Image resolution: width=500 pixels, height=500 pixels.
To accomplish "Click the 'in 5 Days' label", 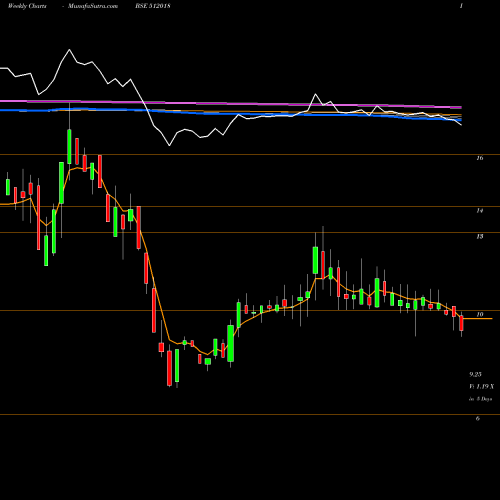I will pyautogui.click(x=480, y=399).
